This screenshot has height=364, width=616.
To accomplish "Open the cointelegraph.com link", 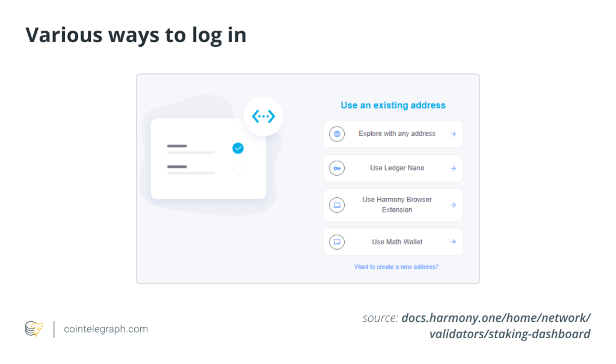I will tap(106, 329).
